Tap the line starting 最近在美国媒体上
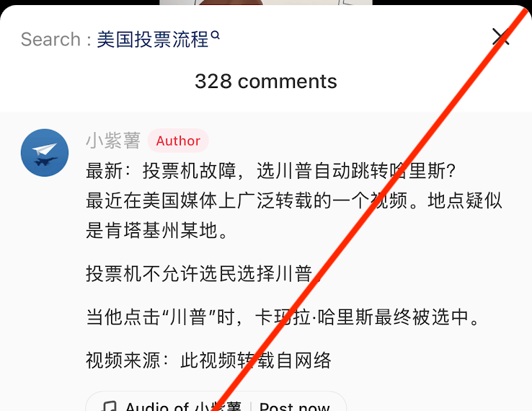This screenshot has height=411, width=532. tap(294, 200)
